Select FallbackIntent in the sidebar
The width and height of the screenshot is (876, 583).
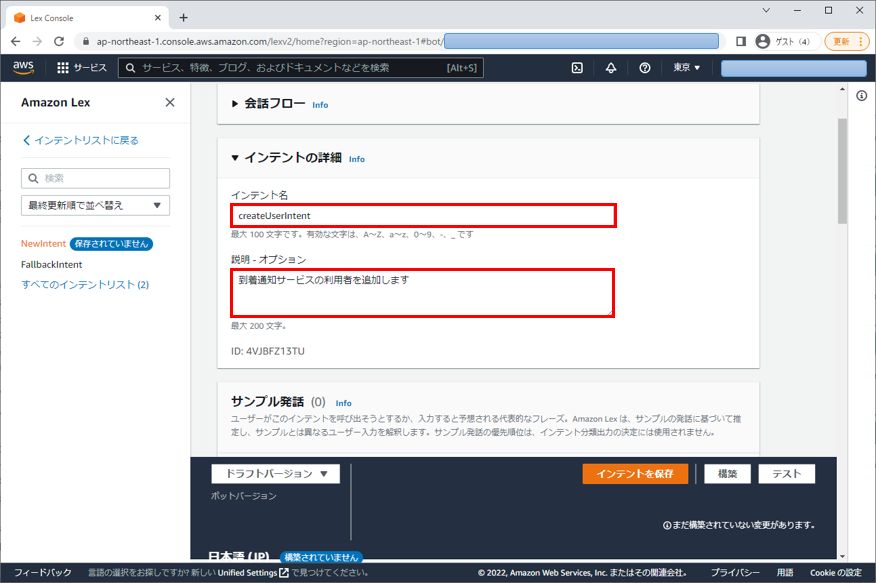(51, 264)
